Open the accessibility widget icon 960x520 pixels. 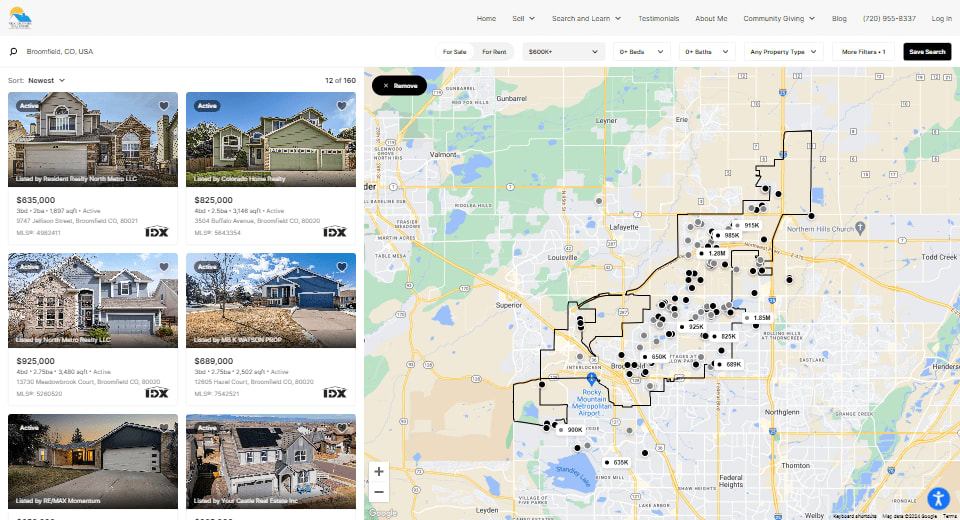pyautogui.click(x=938, y=499)
